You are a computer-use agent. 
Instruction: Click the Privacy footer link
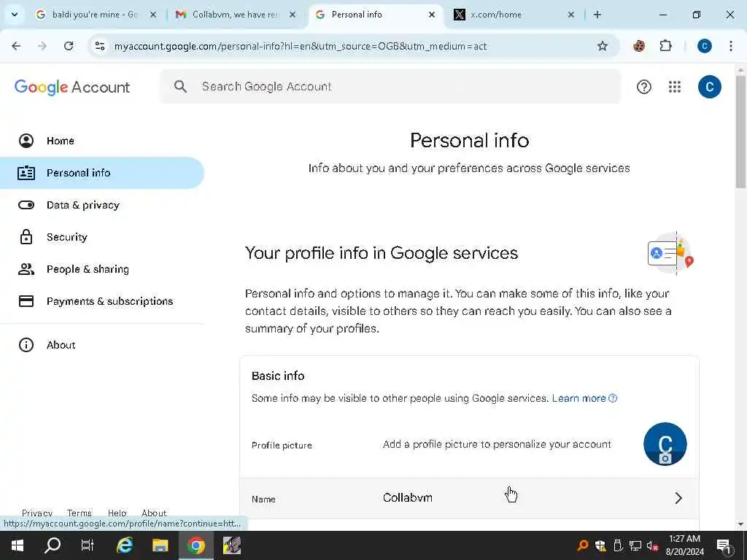[37, 513]
